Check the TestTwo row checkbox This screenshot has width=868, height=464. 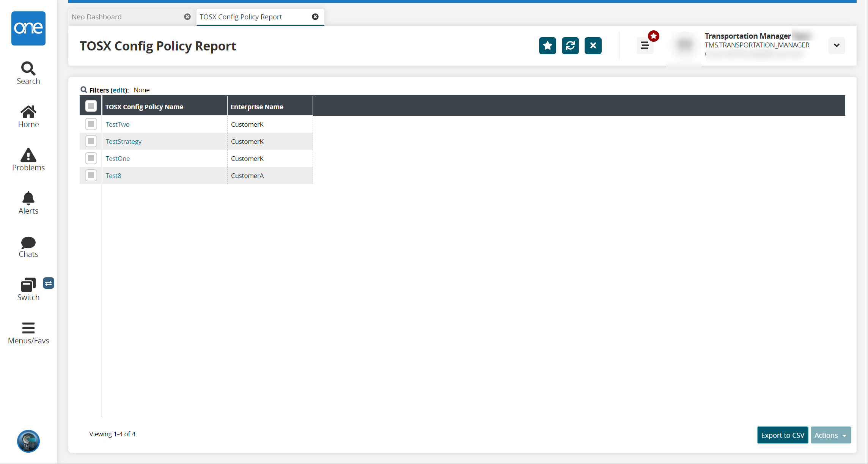click(x=91, y=124)
